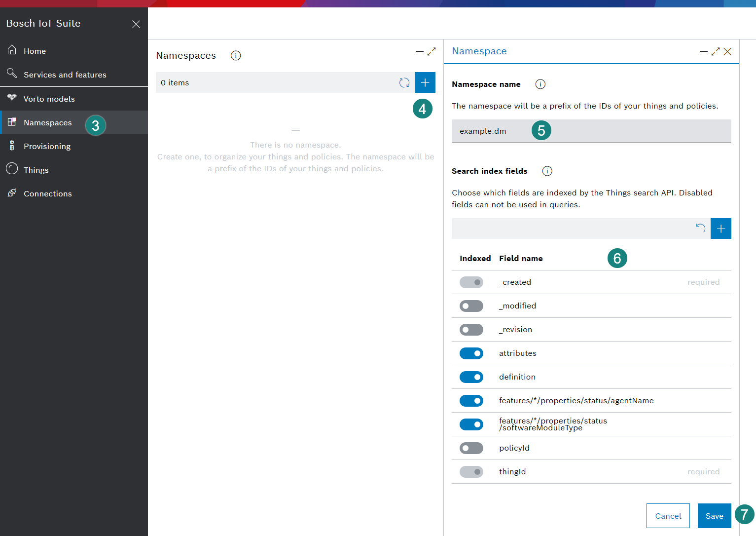This screenshot has width=756, height=536.
Task: Open info icon beside Search index fields
Action: 547,171
